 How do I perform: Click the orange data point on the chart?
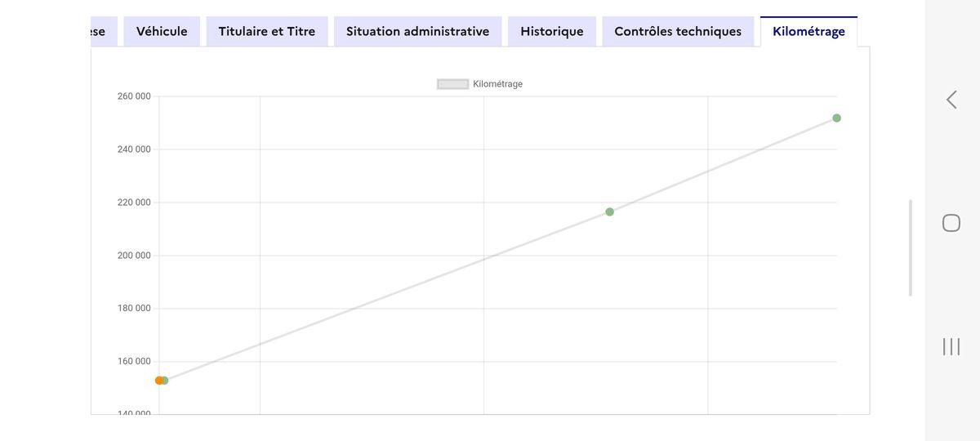[159, 381]
